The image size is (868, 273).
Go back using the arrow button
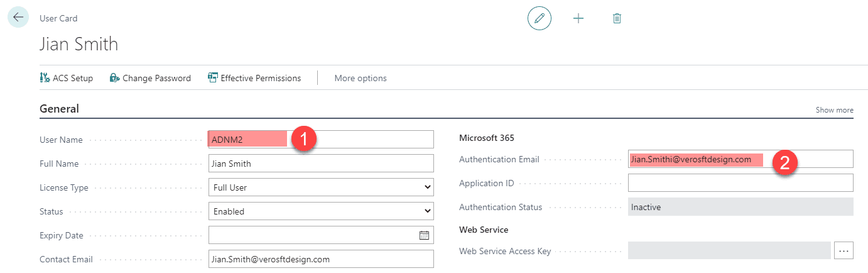coord(18,17)
